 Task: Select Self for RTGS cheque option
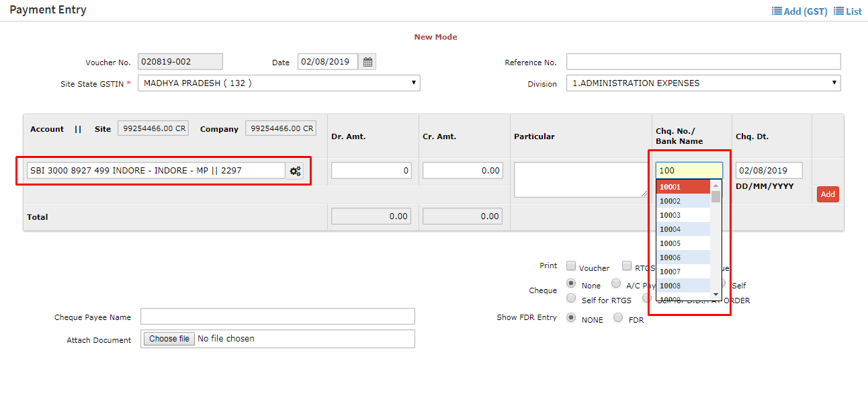[x=572, y=298]
